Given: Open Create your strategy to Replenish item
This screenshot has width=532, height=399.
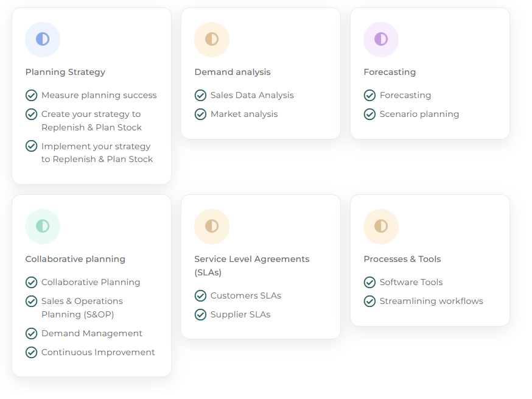Looking at the screenshot, I should pyautogui.click(x=91, y=121).
